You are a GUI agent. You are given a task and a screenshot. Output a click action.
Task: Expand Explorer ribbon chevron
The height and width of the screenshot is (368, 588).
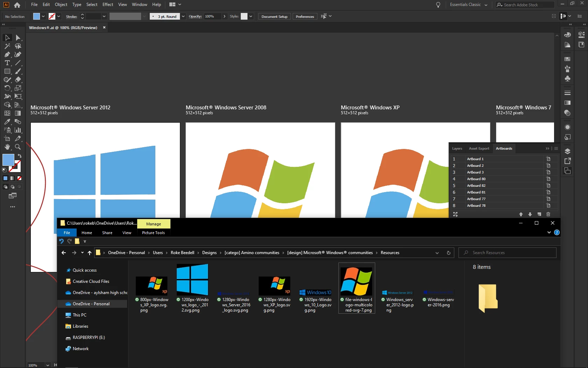click(549, 233)
